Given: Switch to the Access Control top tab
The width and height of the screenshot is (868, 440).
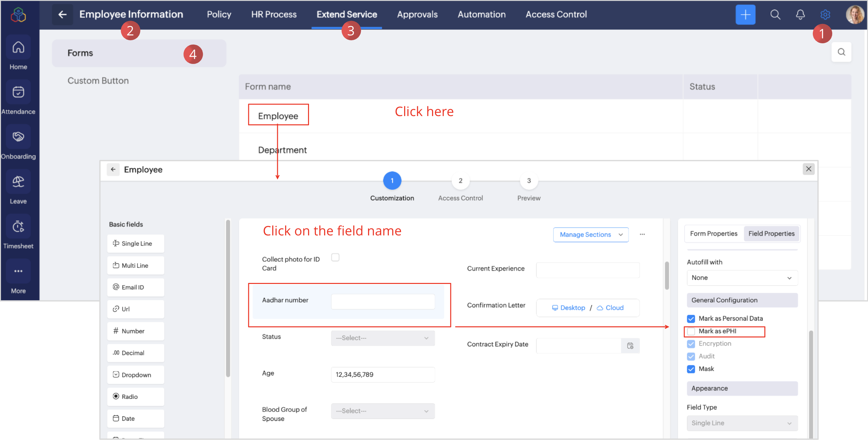Looking at the screenshot, I should click(556, 14).
